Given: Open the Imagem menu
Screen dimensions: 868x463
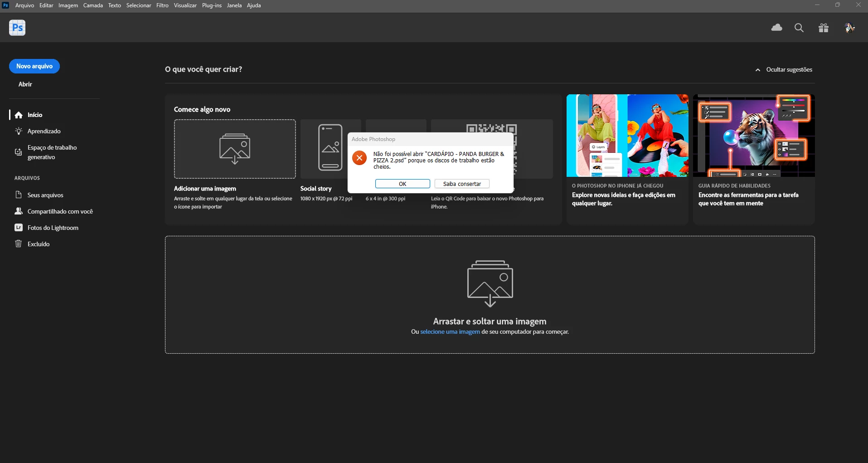Looking at the screenshot, I should [x=68, y=5].
